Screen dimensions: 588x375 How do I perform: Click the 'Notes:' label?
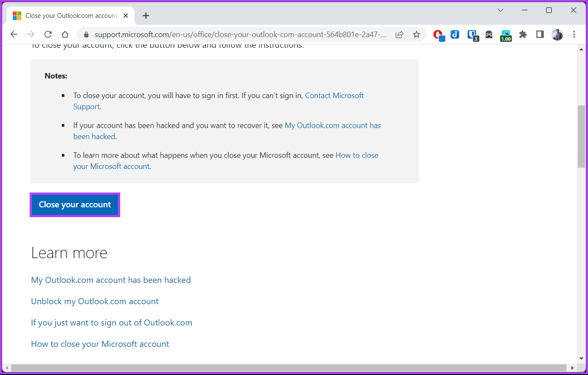pyautogui.click(x=56, y=76)
